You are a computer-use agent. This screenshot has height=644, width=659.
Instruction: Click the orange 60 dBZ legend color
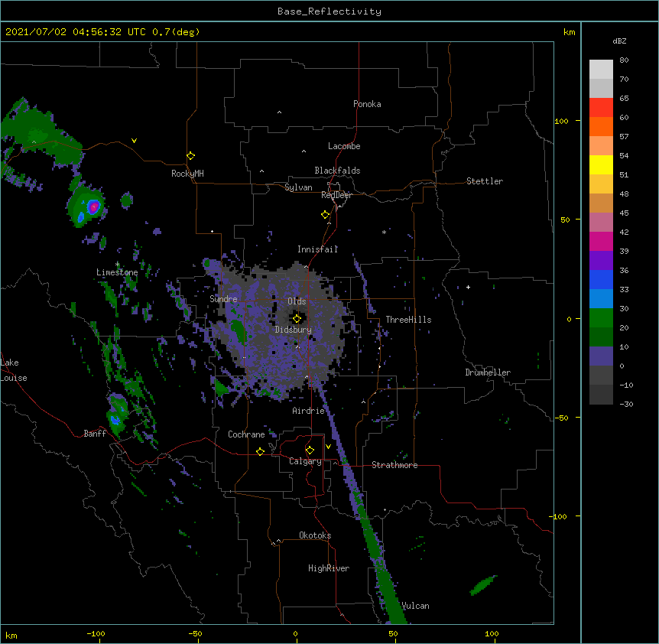tap(601, 126)
